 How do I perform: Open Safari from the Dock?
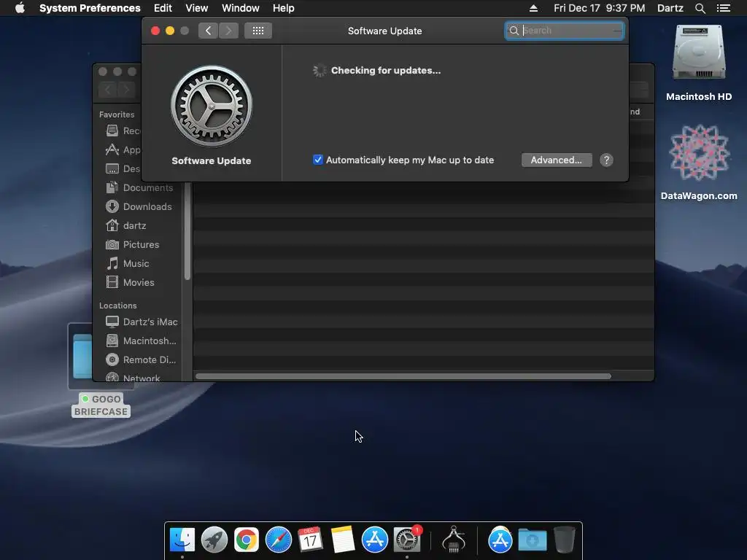pyautogui.click(x=278, y=540)
